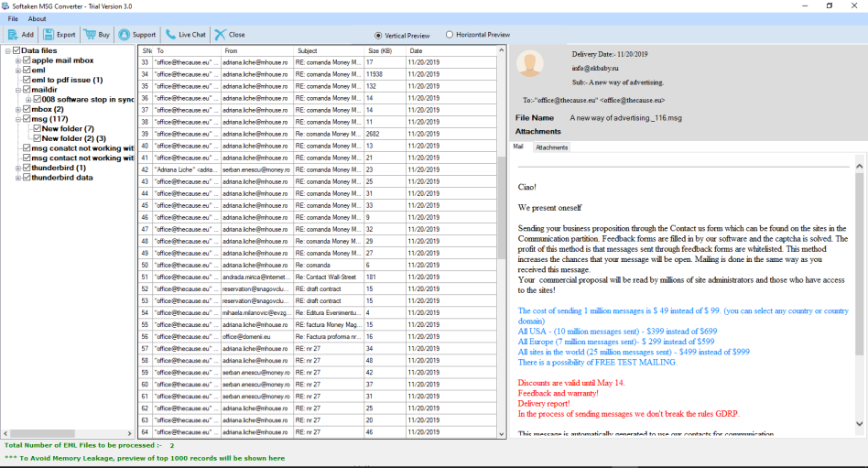Select the New folder (2) (3) tree item
This screenshot has height=468, width=868.
pos(73,138)
